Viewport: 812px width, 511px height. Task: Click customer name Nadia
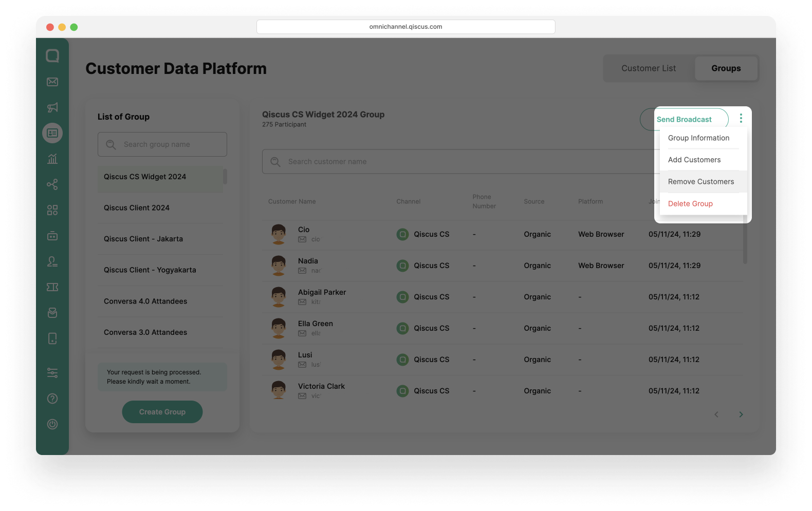[x=308, y=261]
